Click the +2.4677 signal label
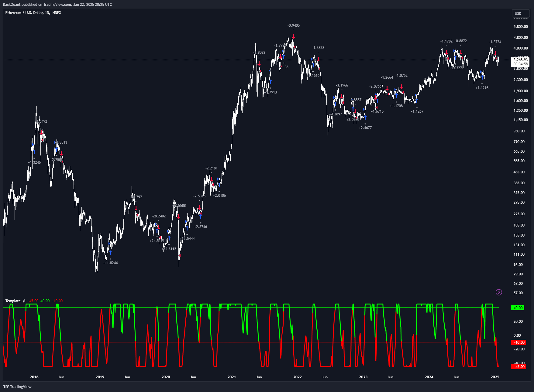This screenshot has width=534, height=392. (365, 128)
